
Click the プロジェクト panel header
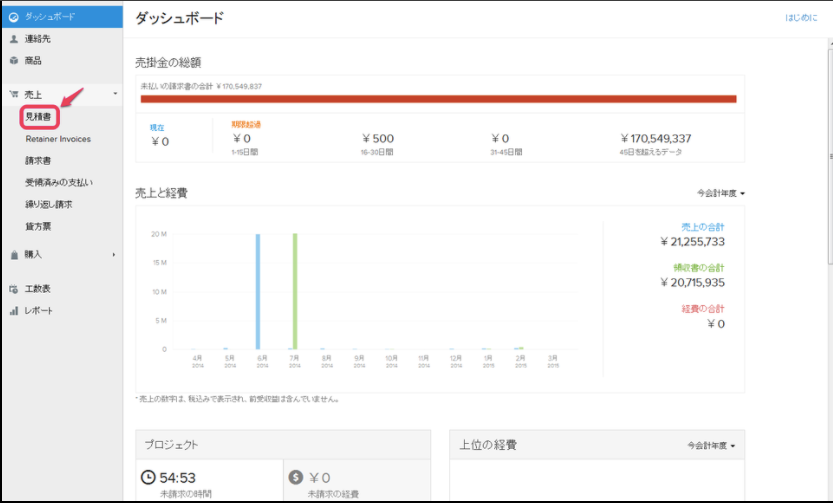point(283,445)
